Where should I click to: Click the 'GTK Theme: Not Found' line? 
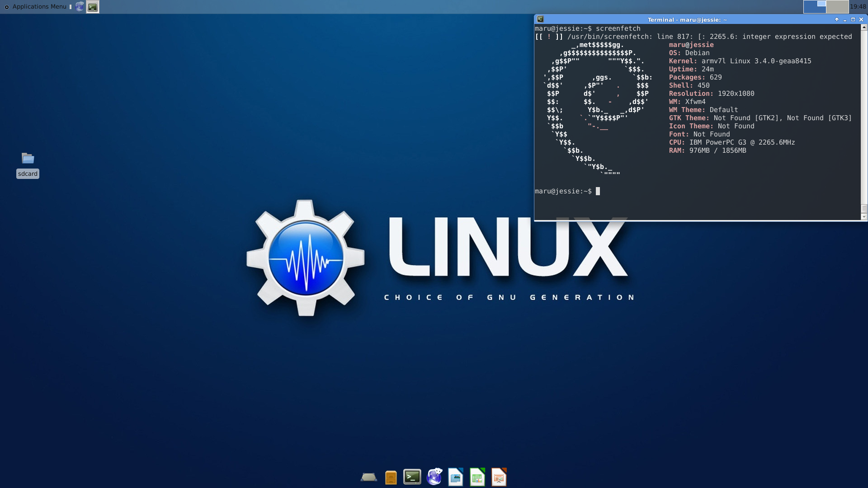point(760,118)
